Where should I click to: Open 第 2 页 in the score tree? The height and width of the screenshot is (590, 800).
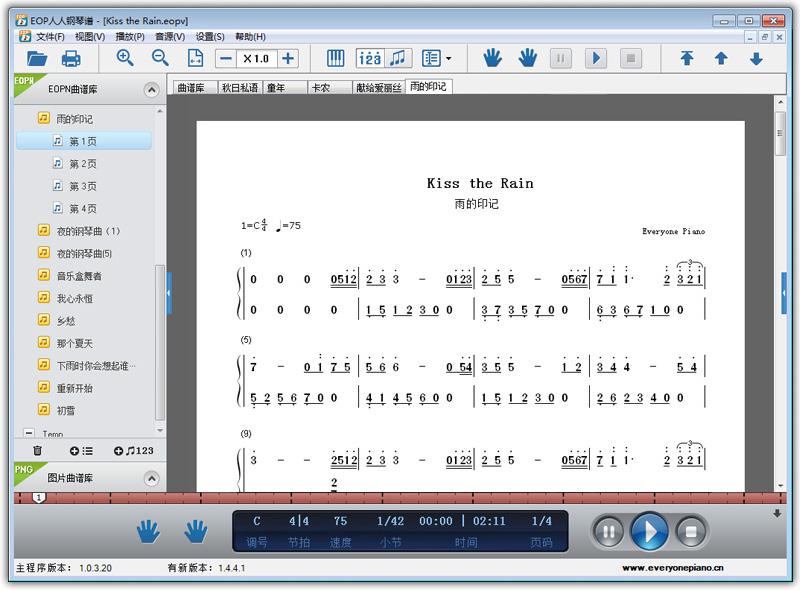coord(83,164)
